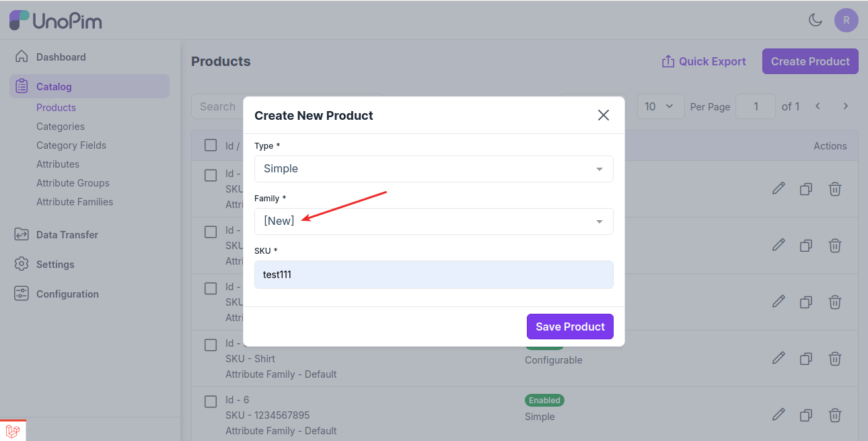Open the Family dropdown showing [New]
Image resolution: width=868 pixels, height=441 pixels.
point(433,222)
